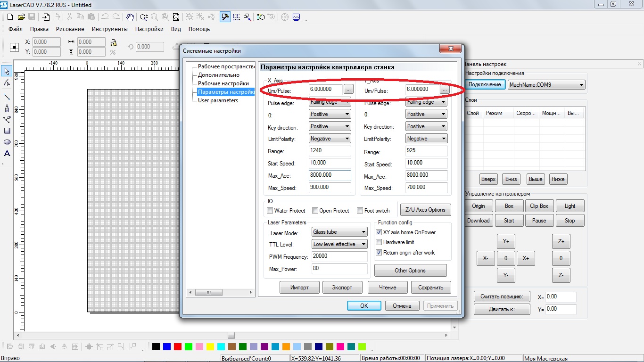644x362 pixels.
Task: Select User parameters in settings tree
Action: pyautogui.click(x=218, y=100)
